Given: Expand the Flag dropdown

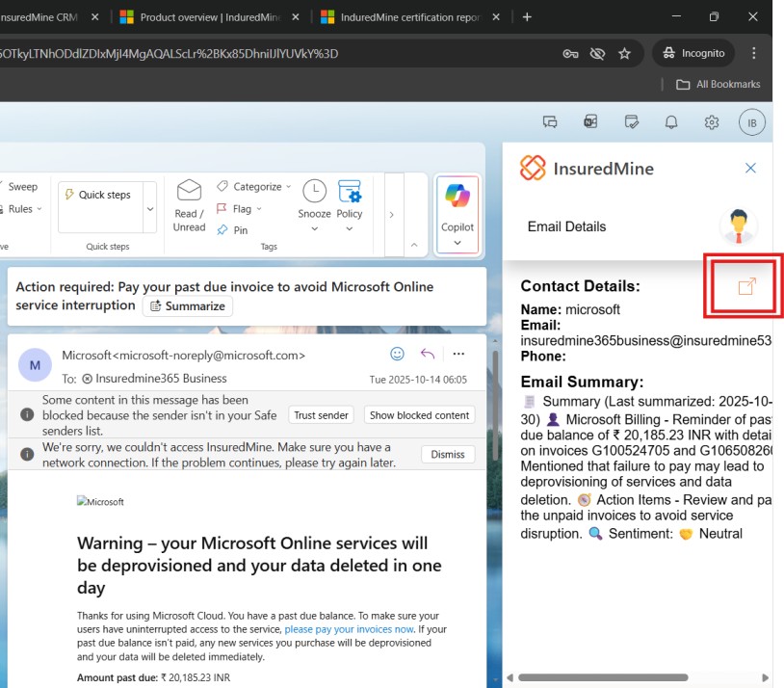Looking at the screenshot, I should (x=259, y=209).
